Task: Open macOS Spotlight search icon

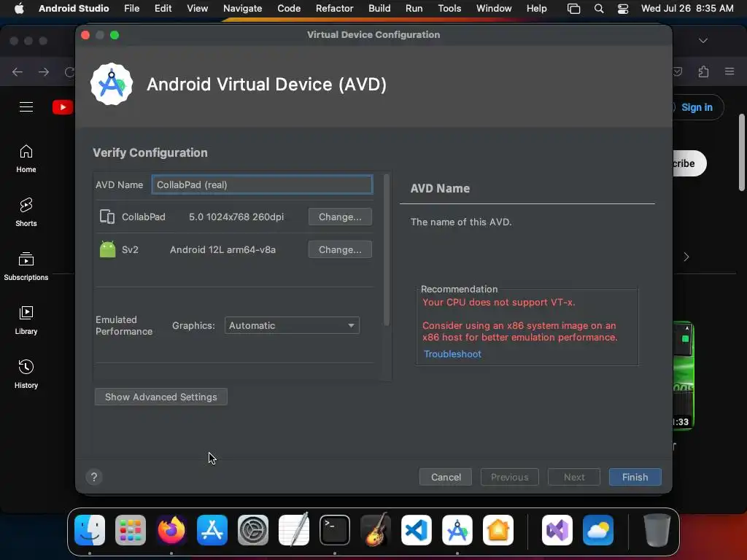Action: pos(599,9)
